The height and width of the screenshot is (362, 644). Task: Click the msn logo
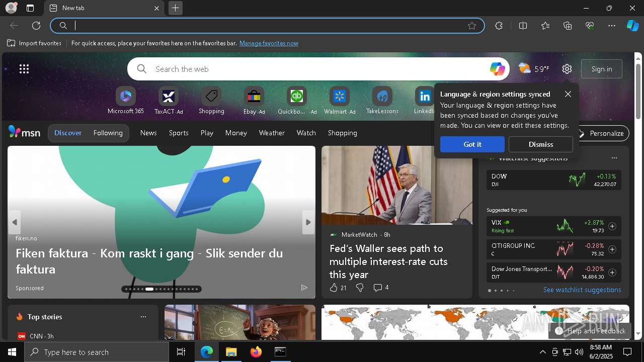coord(24,132)
